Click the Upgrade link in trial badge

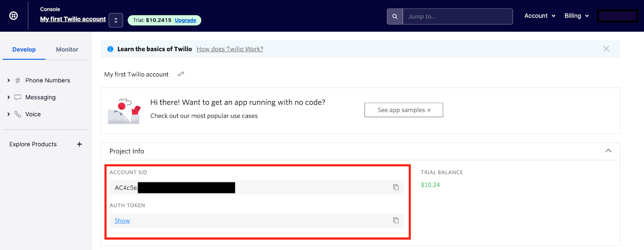pyautogui.click(x=185, y=20)
